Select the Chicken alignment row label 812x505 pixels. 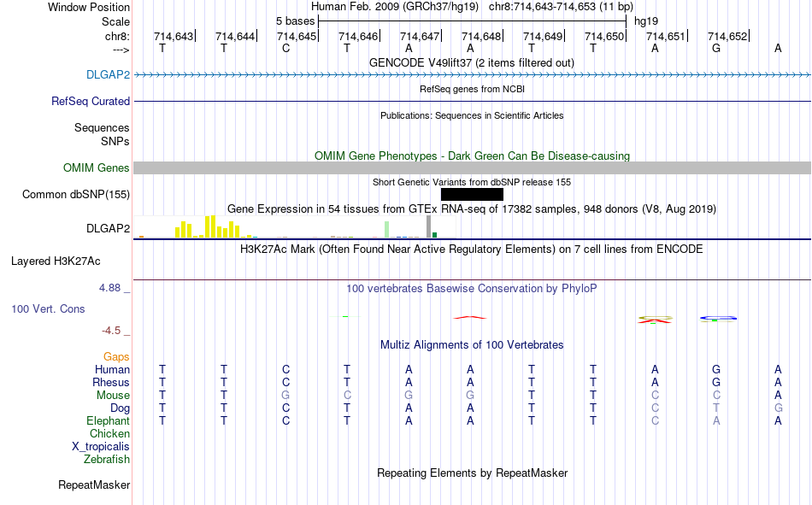coord(109,433)
